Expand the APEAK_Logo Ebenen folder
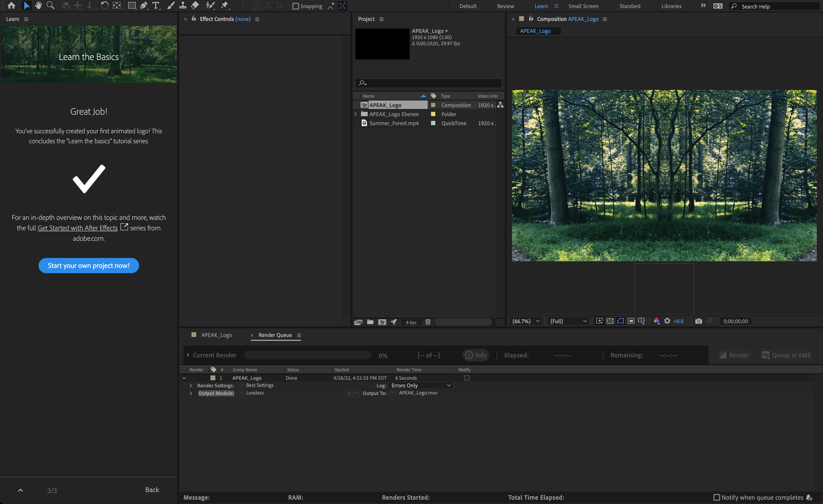The image size is (823, 504). [x=356, y=114]
